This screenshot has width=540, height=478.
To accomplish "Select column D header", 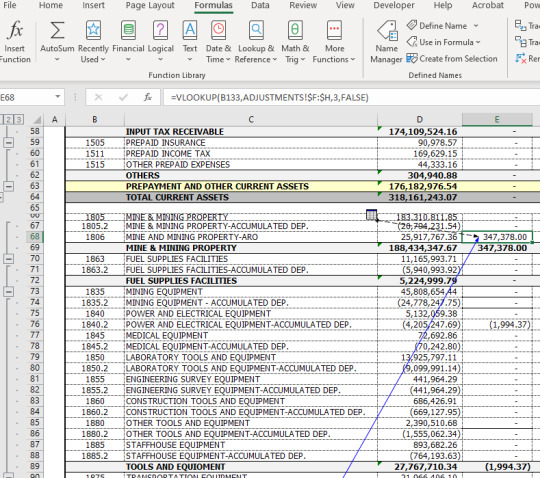I will tap(419, 120).
